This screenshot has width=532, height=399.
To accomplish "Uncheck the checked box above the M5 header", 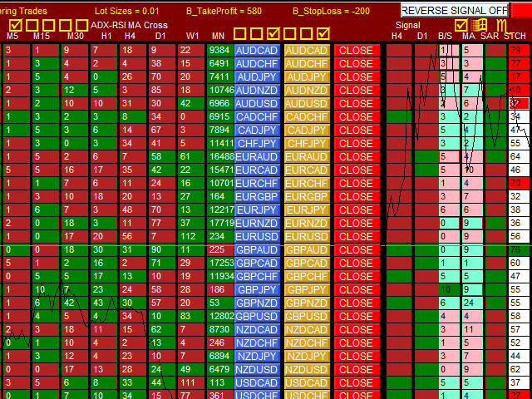I will click(15, 25).
